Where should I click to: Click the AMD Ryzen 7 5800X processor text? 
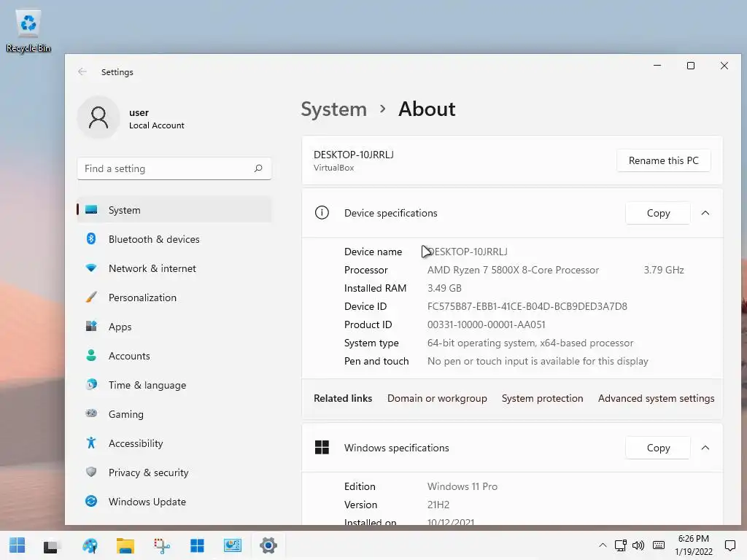[x=513, y=270]
